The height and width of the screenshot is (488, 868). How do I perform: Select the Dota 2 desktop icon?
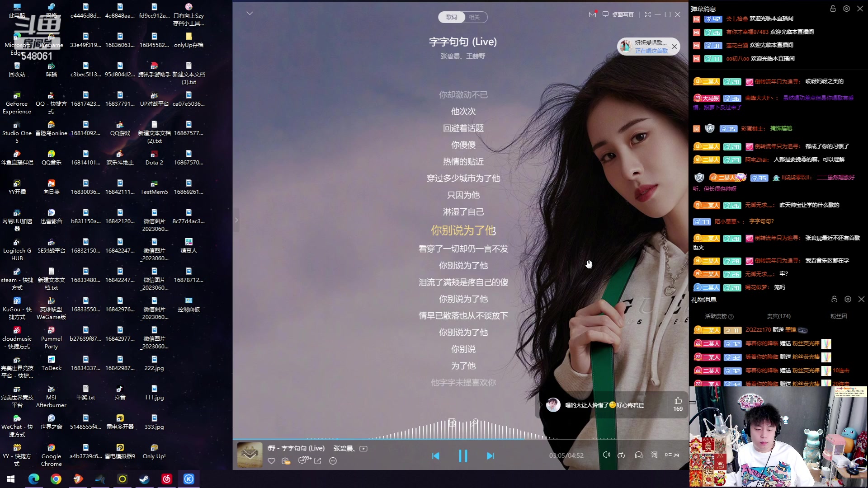pyautogui.click(x=154, y=158)
